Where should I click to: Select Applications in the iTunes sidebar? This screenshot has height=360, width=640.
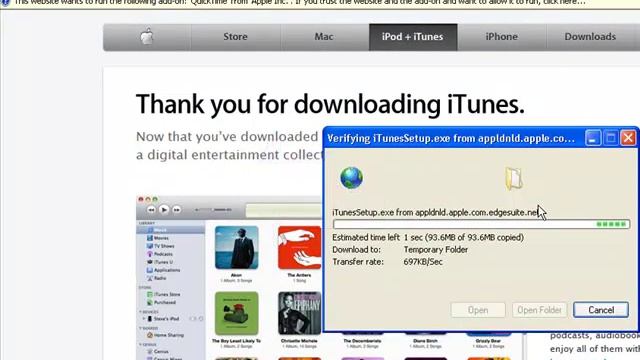point(163,270)
